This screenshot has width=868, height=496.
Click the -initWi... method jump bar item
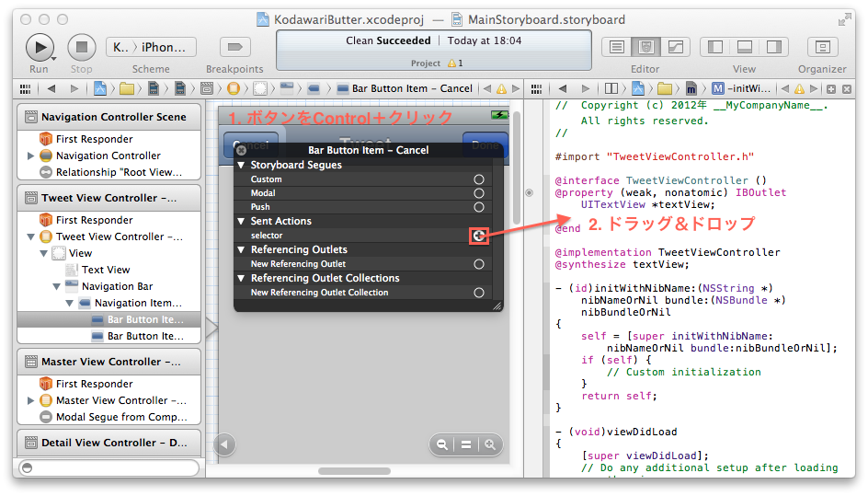tap(741, 88)
